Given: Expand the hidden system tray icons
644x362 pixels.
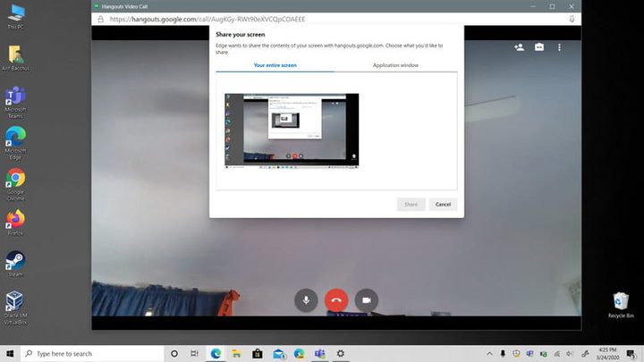Looking at the screenshot, I should (489, 353).
